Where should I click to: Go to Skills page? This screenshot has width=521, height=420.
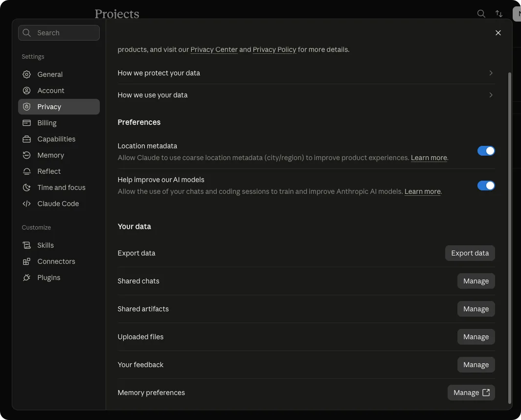pos(59,245)
